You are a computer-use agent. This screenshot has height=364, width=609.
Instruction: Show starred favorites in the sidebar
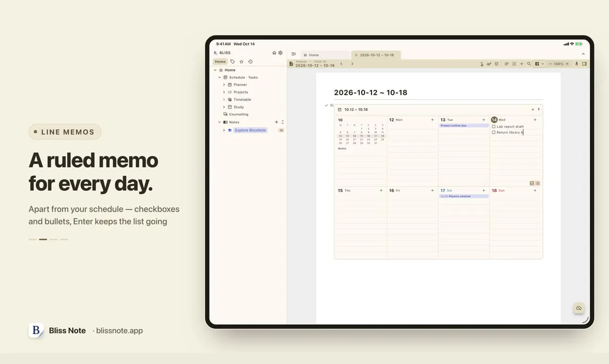coord(242,62)
